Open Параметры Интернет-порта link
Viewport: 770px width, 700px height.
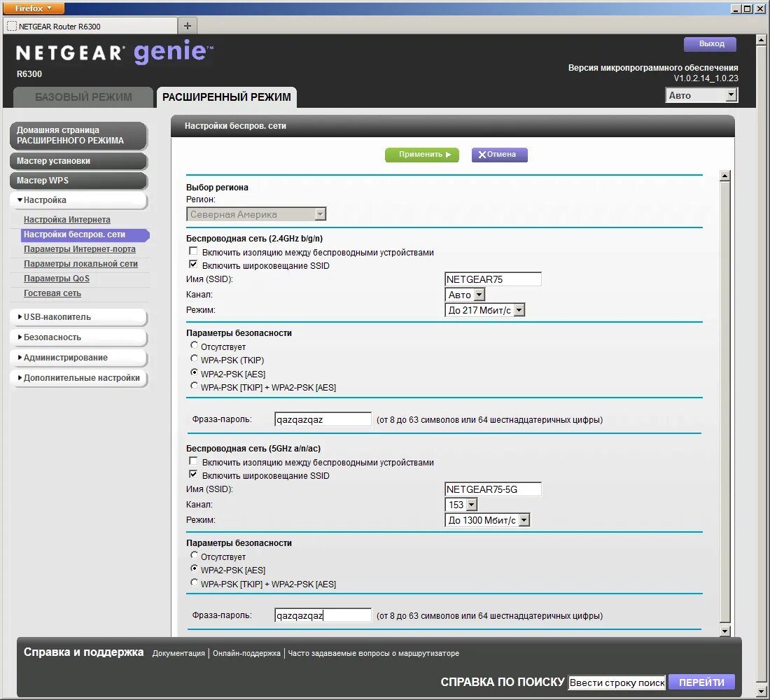(80, 249)
